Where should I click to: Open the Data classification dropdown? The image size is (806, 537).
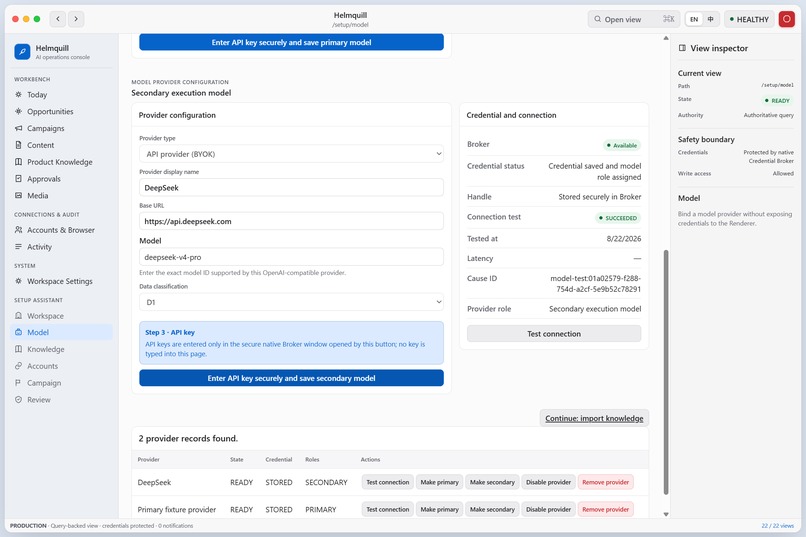[291, 302]
